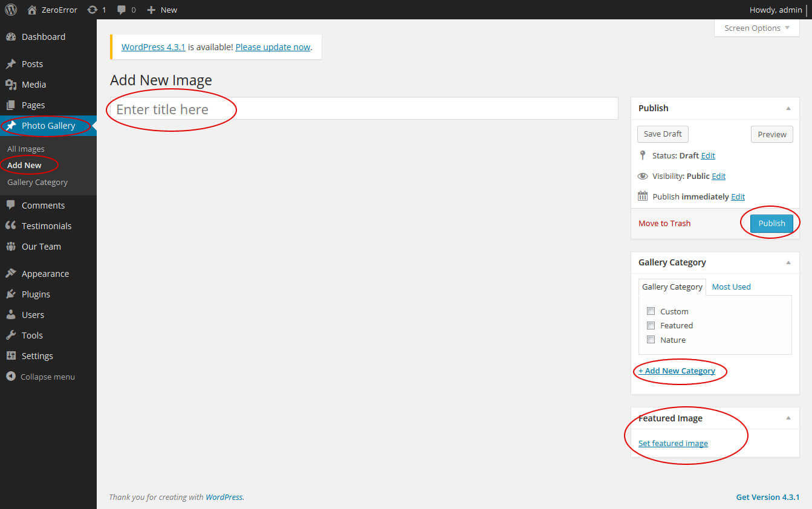This screenshot has height=509, width=812.
Task: Click the Visibility eye icon
Action: 643,177
